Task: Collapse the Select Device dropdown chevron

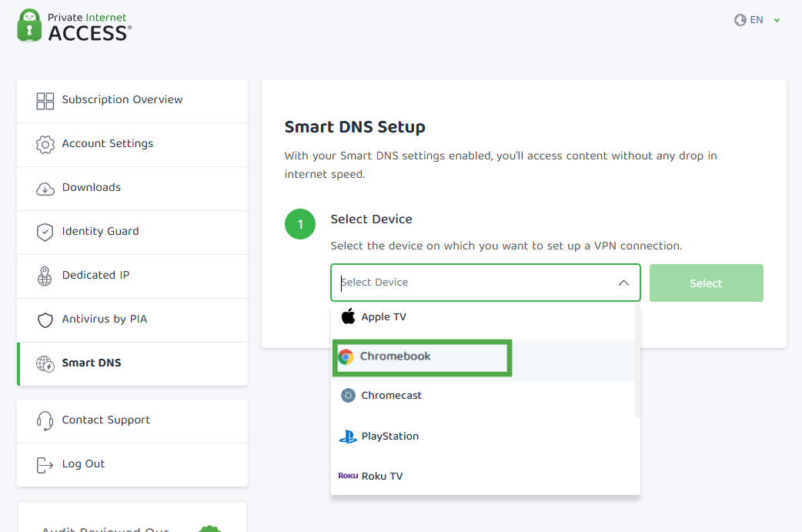Action: tap(623, 283)
